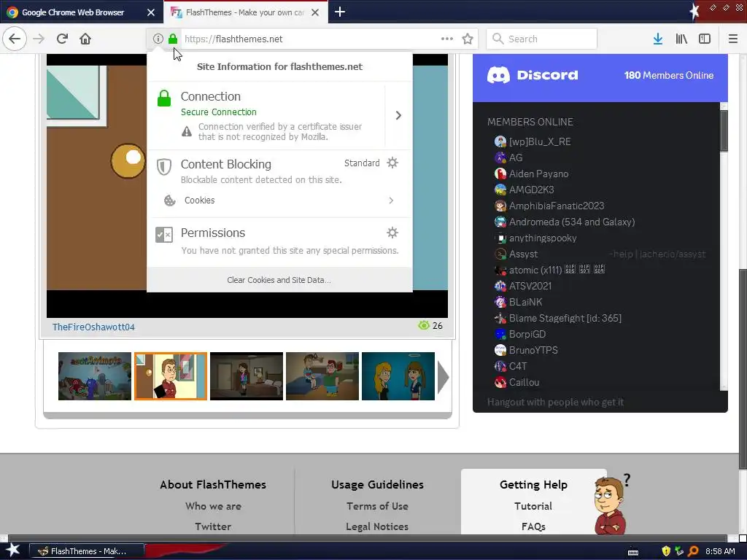The image size is (747, 560).
Task: Open the hamburger application menu
Action: pos(732,39)
